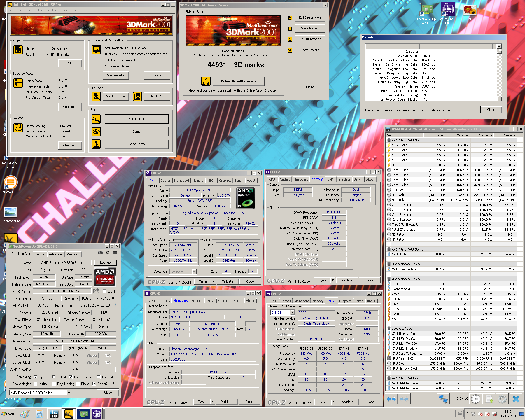Click the Online ResultBrowser icon in the Score window
The width and height of the screenshot is (525, 420).
click(x=206, y=81)
